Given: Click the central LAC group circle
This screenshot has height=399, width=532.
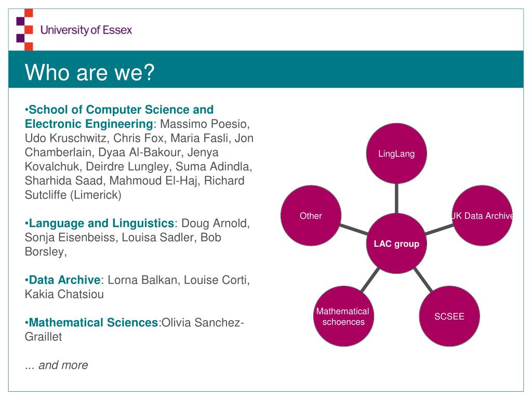Looking at the screenshot, I should click(396, 243).
